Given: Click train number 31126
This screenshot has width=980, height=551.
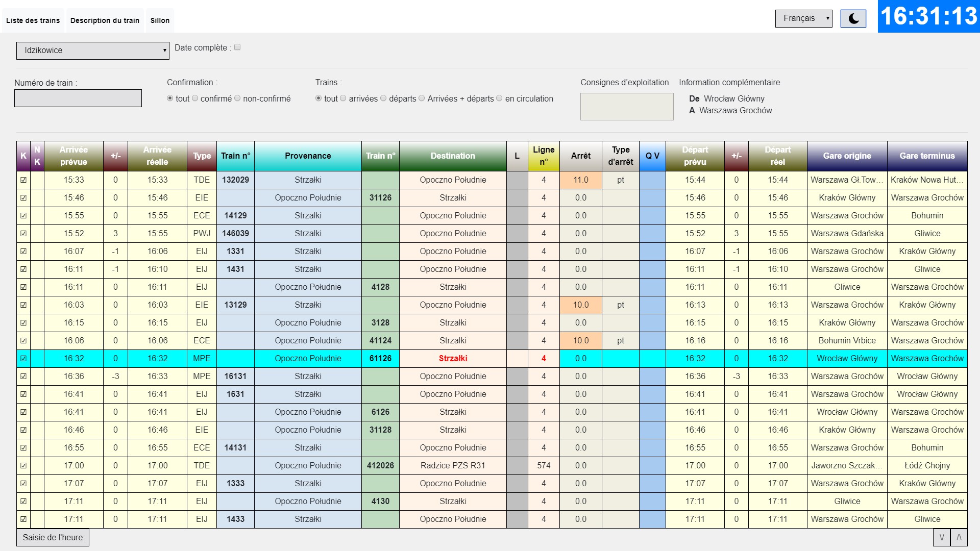Looking at the screenshot, I should click(380, 198).
